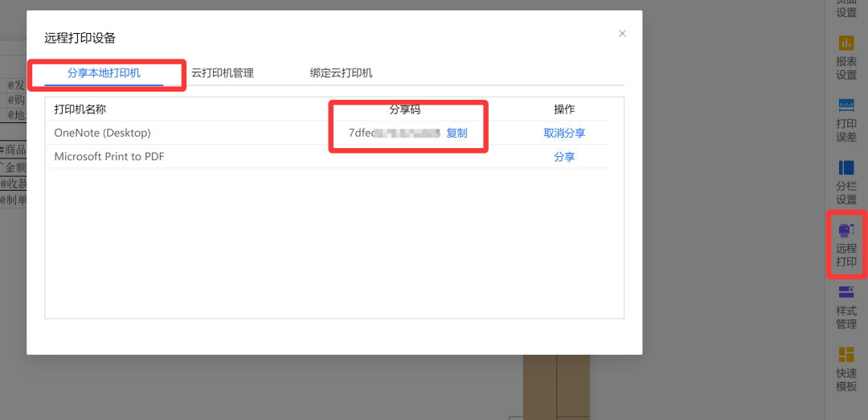Click the 打印机名称 column header
Screen dimensions: 868x420
click(x=80, y=109)
